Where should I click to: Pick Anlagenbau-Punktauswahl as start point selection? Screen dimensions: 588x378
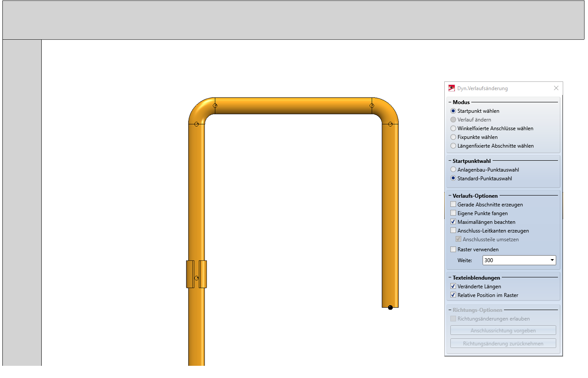(x=453, y=170)
